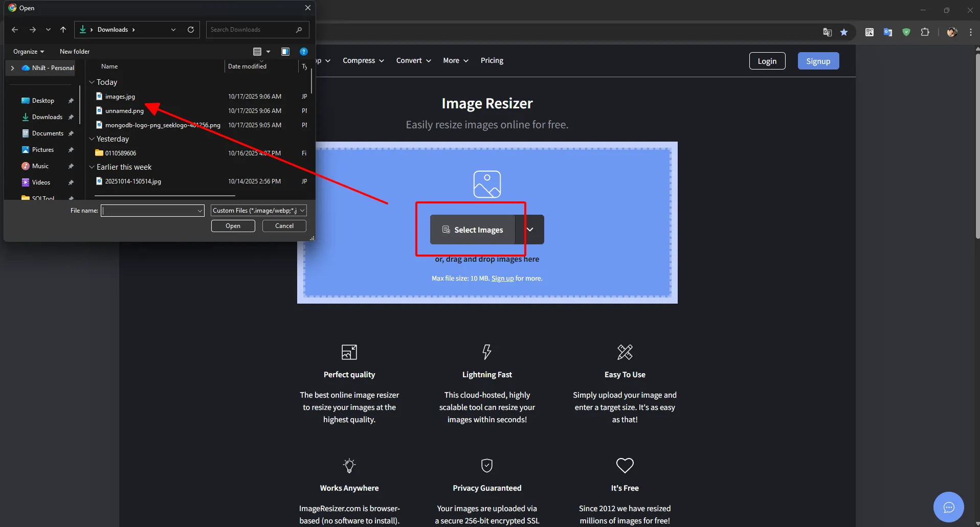Follow the Sign up link
Screen dimensions: 980x527
tap(502, 279)
